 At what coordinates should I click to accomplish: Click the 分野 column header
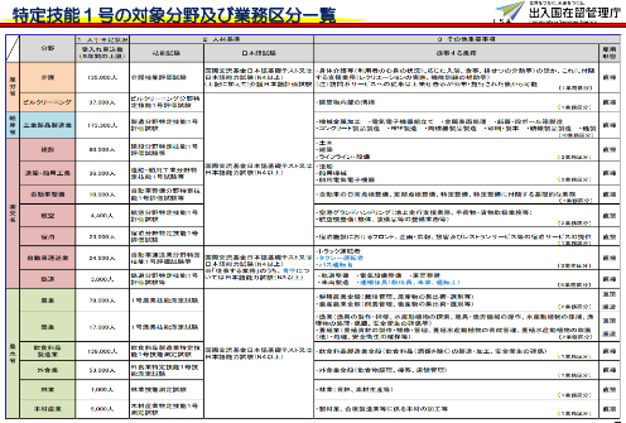click(48, 48)
